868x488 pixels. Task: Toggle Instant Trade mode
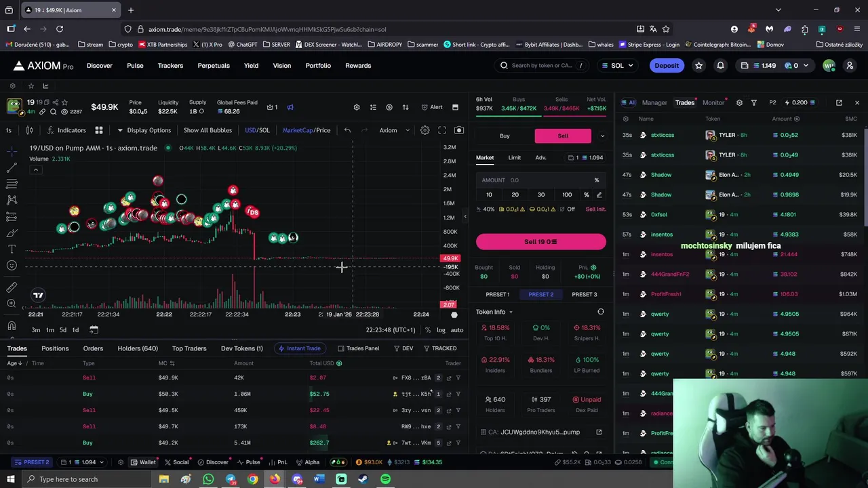tap(298, 348)
